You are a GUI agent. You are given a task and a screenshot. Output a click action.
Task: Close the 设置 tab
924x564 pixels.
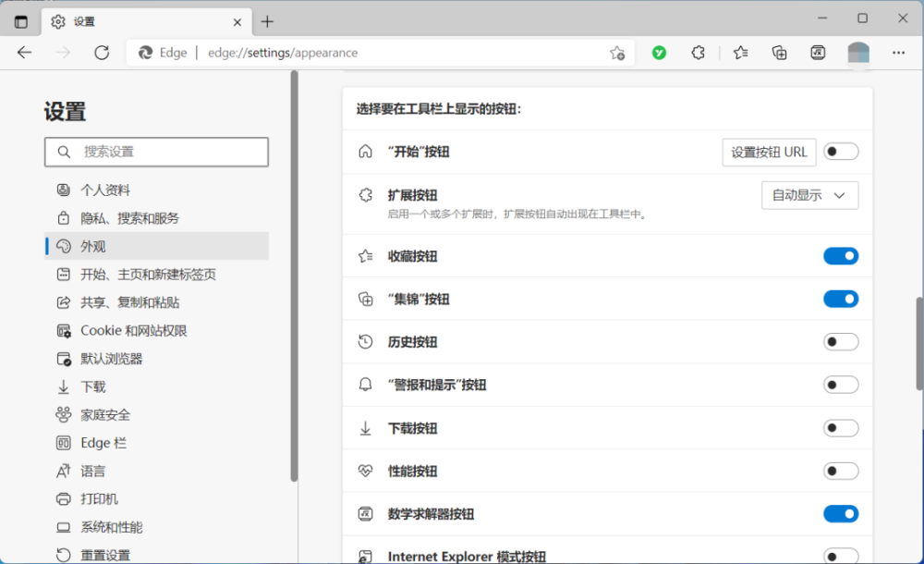tap(237, 22)
